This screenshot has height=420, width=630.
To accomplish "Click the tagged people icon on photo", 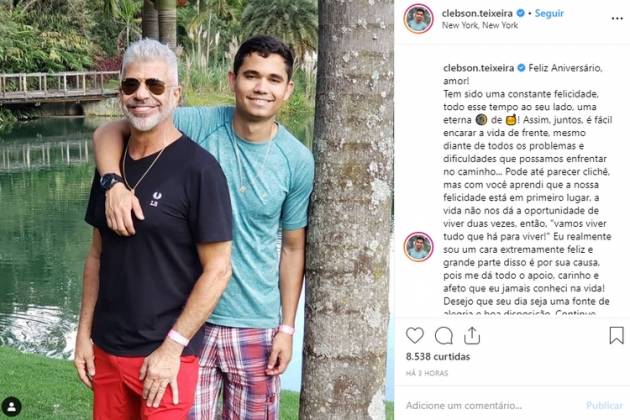I will click(12, 407).
